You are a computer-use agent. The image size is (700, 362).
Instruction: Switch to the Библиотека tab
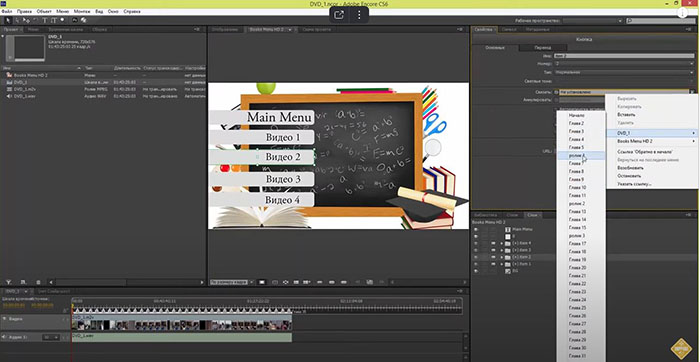pos(485,215)
